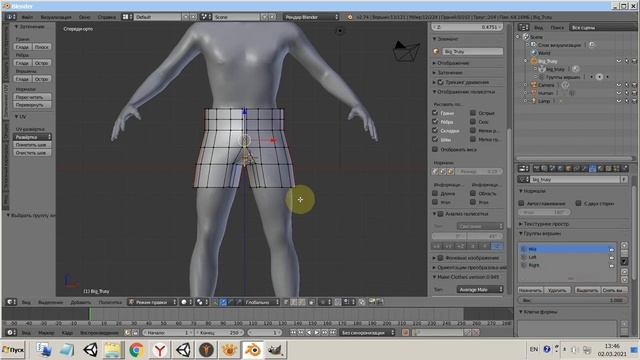The width and height of the screenshot is (640, 360).
Task: Click the Перевернуть normals button
Action: click(x=32, y=105)
